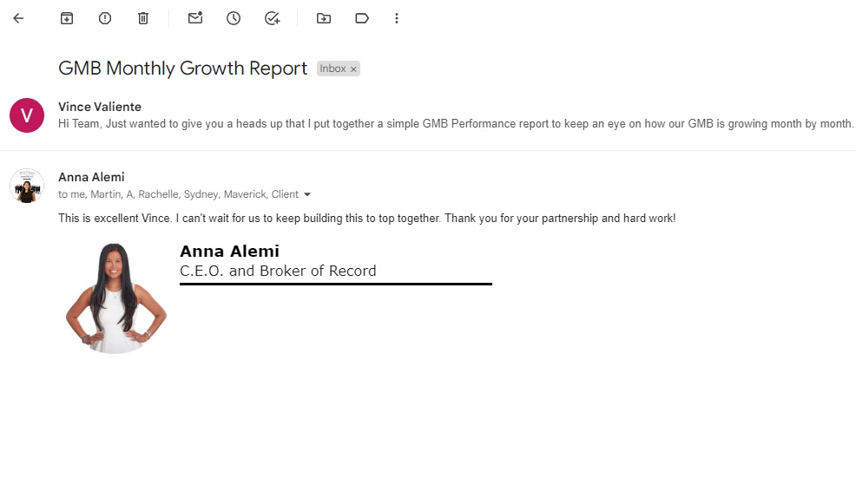Add this email to Tasks

tap(272, 18)
